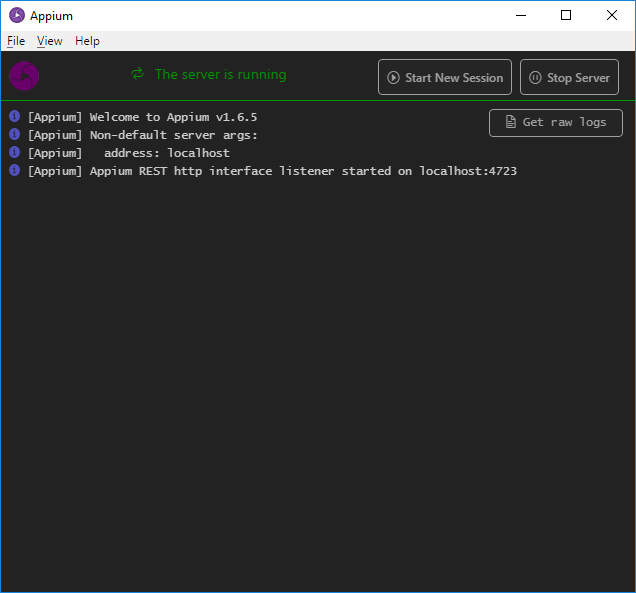Screen dimensions: 636x593
Task: Select 'Welcome to Appium v1.6.5' log text
Action: click(173, 117)
